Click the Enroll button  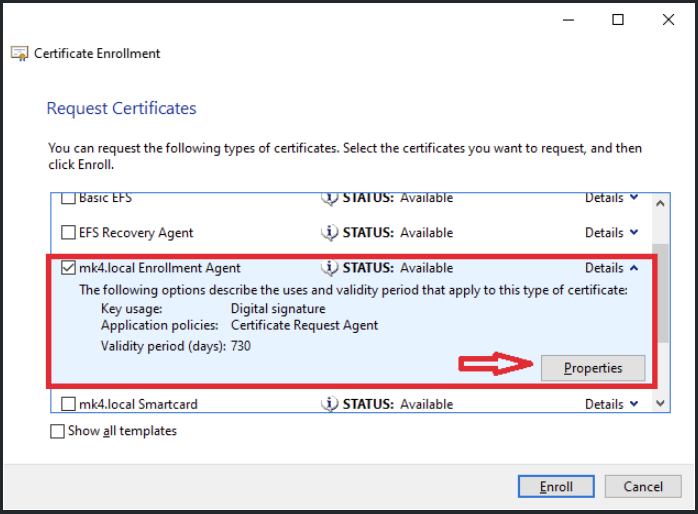click(556, 486)
